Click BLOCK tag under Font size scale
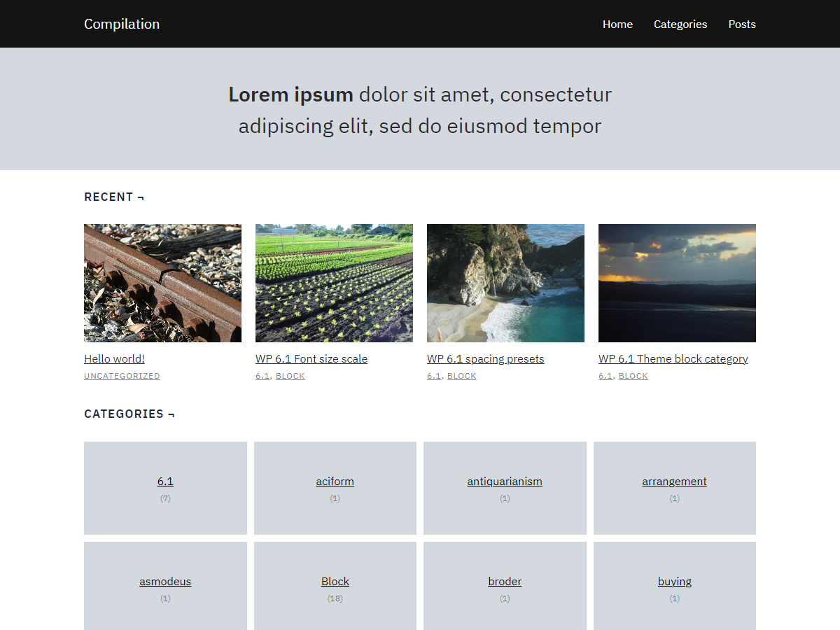The width and height of the screenshot is (840, 630). tap(290, 376)
